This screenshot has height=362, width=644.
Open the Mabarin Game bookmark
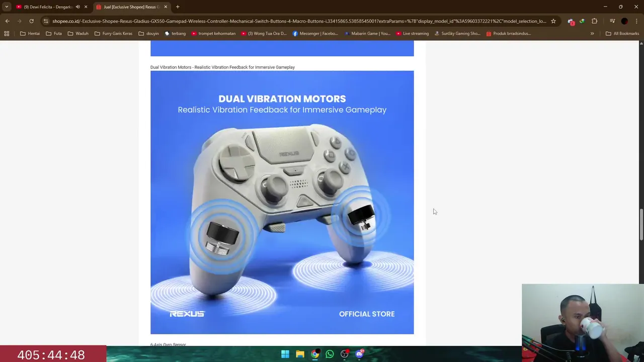point(367,34)
